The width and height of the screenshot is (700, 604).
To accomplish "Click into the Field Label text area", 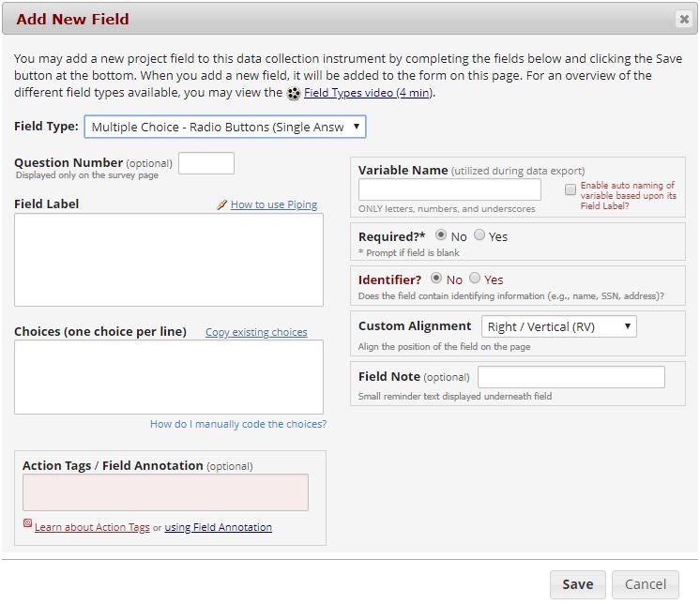I will click(169, 260).
